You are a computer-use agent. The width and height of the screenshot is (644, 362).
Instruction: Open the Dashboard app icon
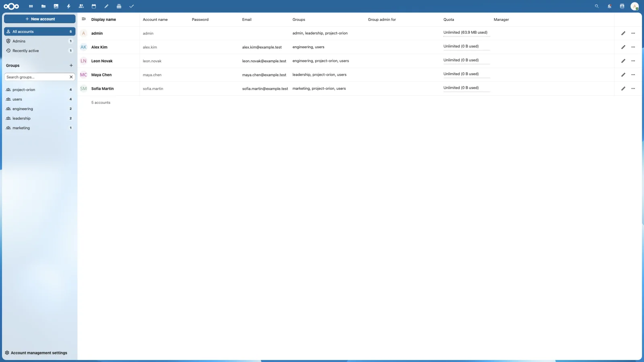coord(31,6)
